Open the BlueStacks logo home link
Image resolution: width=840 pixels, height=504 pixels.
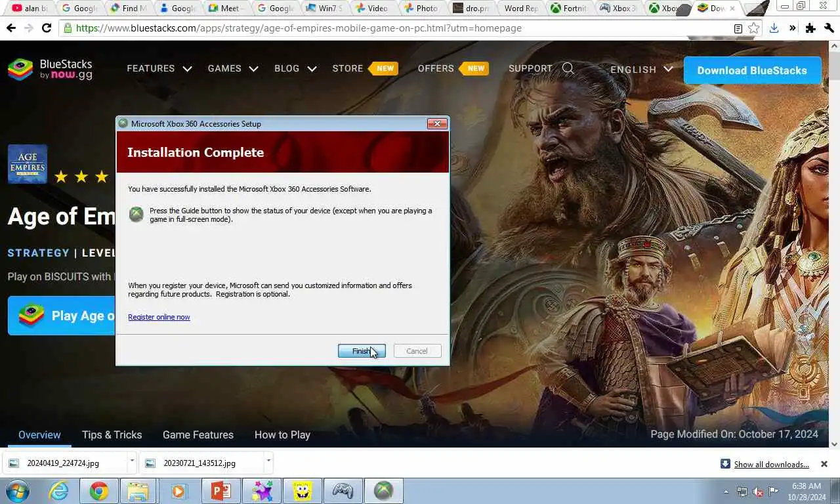coord(50,70)
